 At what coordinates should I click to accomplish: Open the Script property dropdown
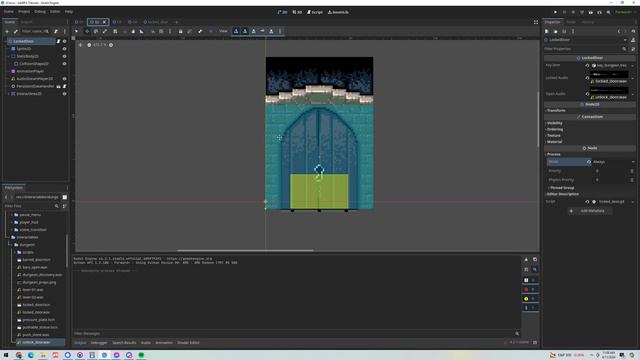click(633, 202)
